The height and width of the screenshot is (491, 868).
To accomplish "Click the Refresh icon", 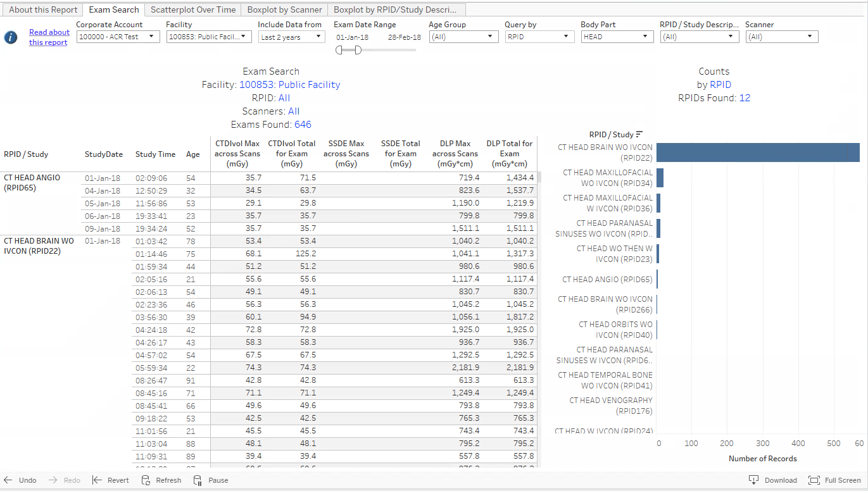I will 146,480.
